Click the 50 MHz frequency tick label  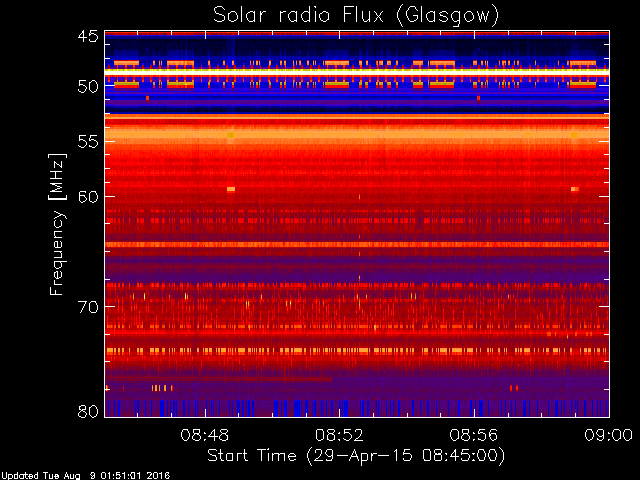tap(87, 86)
